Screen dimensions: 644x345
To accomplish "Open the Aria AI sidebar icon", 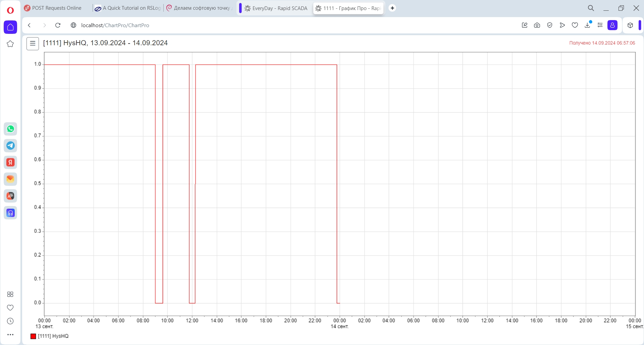I will (x=10, y=196).
